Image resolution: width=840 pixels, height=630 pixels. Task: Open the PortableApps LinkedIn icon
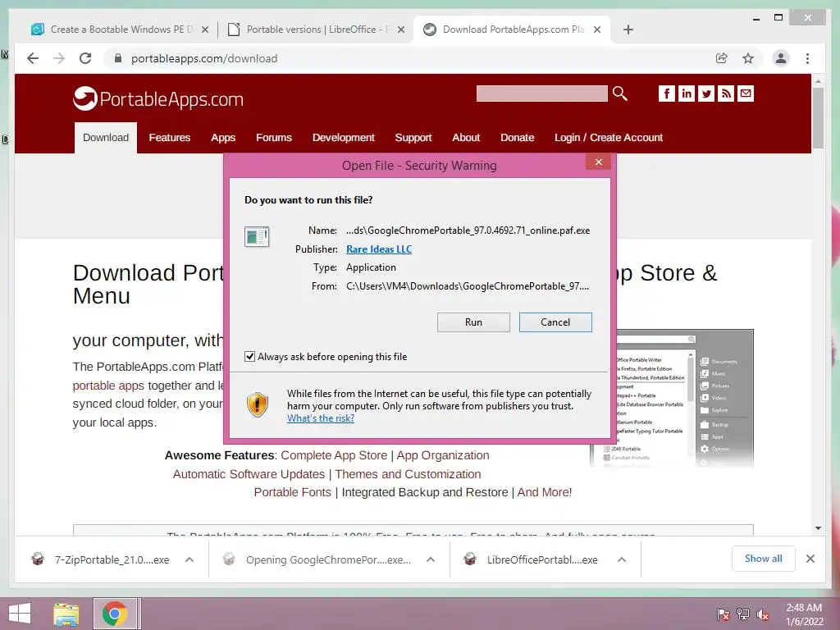tap(687, 94)
